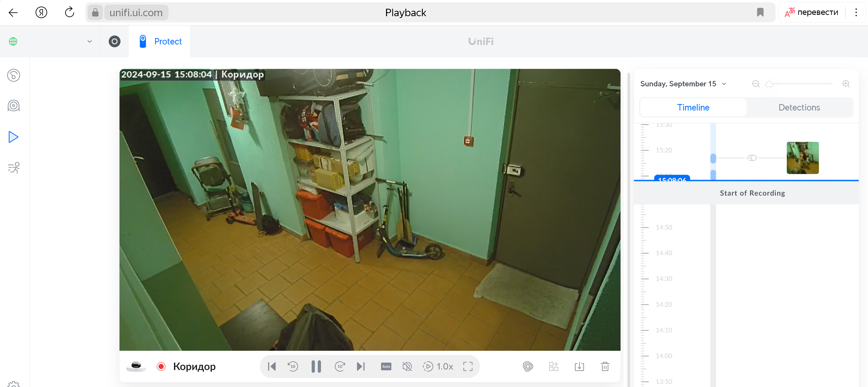Open the Yandex home icon
The height and width of the screenshot is (387, 868).
(41, 13)
